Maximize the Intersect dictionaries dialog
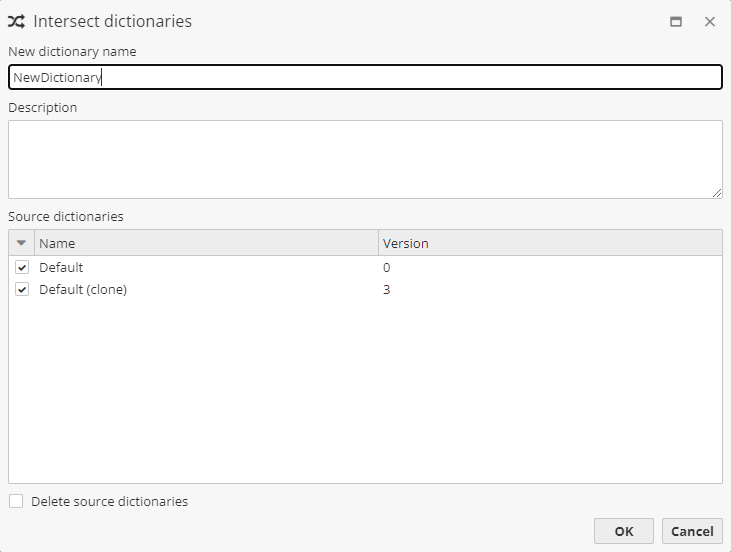731x552 pixels. click(x=676, y=22)
